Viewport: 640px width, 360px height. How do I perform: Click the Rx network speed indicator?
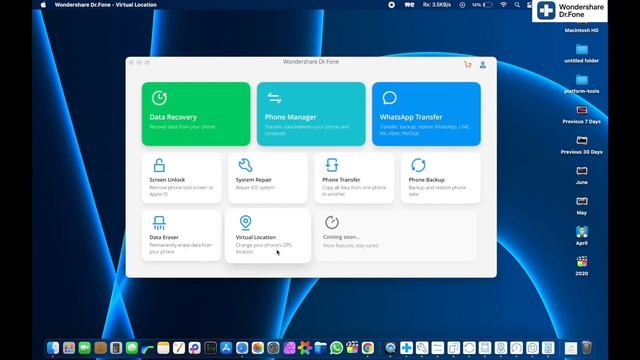[x=437, y=5]
